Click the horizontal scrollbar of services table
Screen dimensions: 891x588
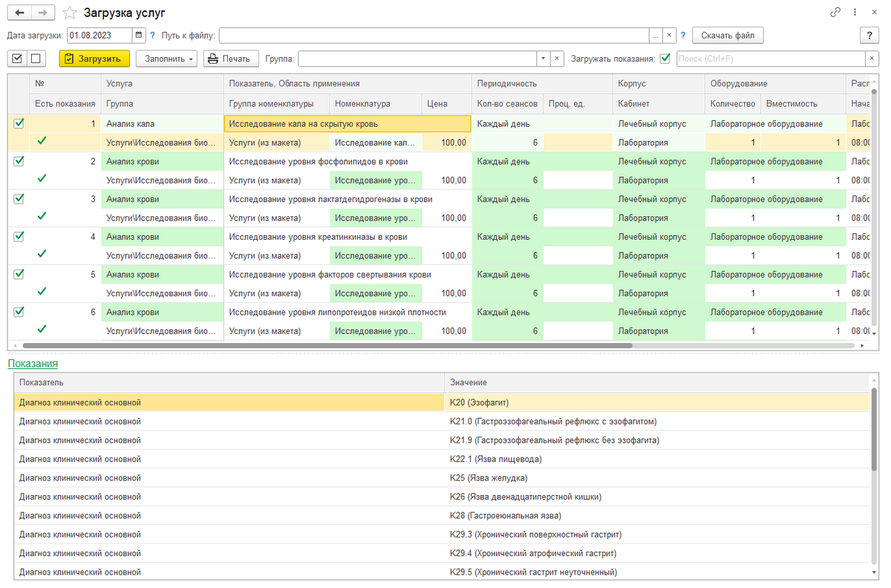coord(327,345)
